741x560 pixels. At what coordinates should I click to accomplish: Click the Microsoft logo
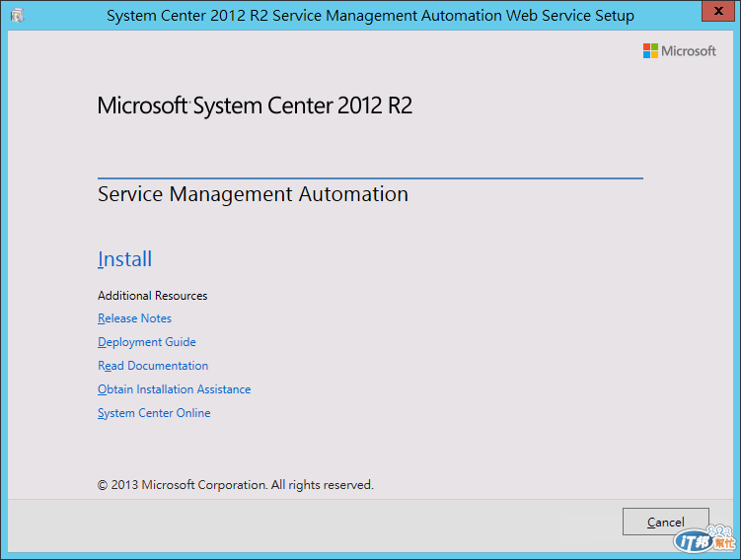[x=679, y=51]
